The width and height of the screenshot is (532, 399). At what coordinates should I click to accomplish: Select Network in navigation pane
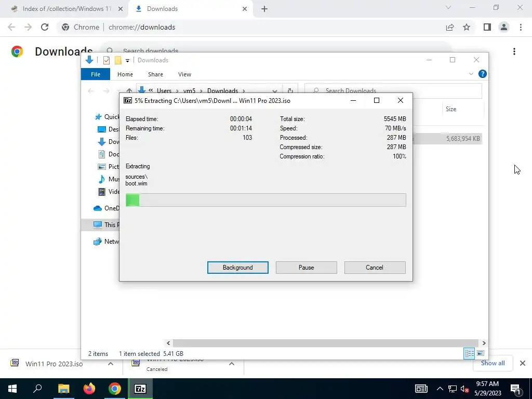[x=106, y=241]
